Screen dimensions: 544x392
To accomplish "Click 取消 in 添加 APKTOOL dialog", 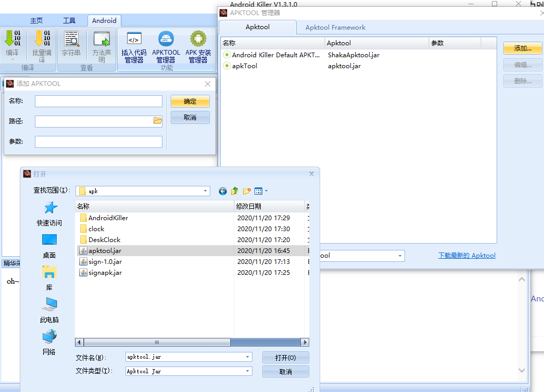I will (x=190, y=118).
